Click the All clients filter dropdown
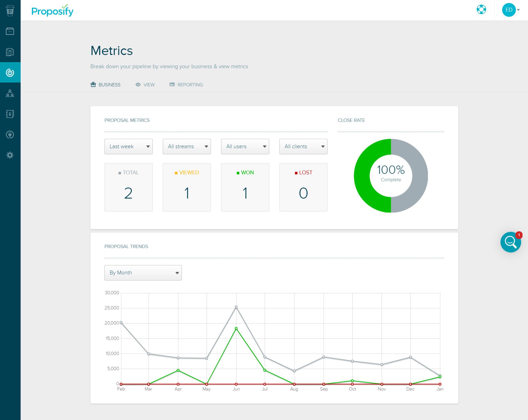The image size is (528, 420). pyautogui.click(x=303, y=147)
